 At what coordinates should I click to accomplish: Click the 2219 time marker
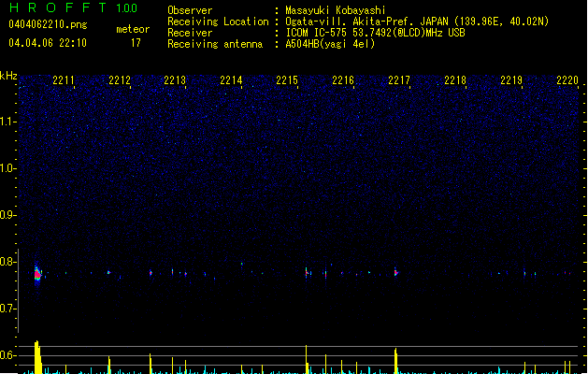point(511,80)
